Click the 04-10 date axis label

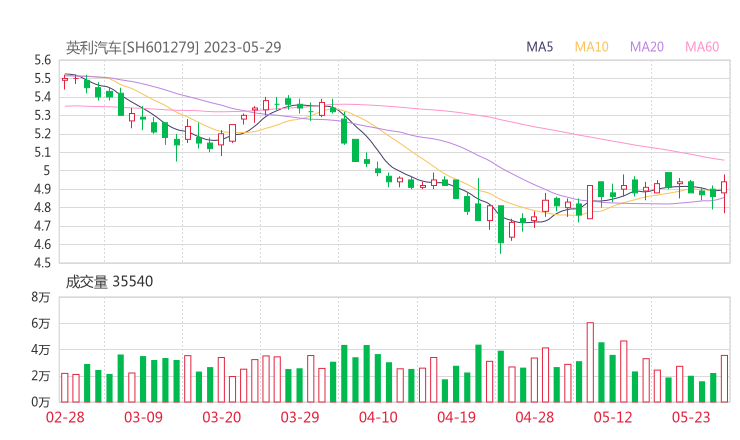pyautogui.click(x=378, y=417)
